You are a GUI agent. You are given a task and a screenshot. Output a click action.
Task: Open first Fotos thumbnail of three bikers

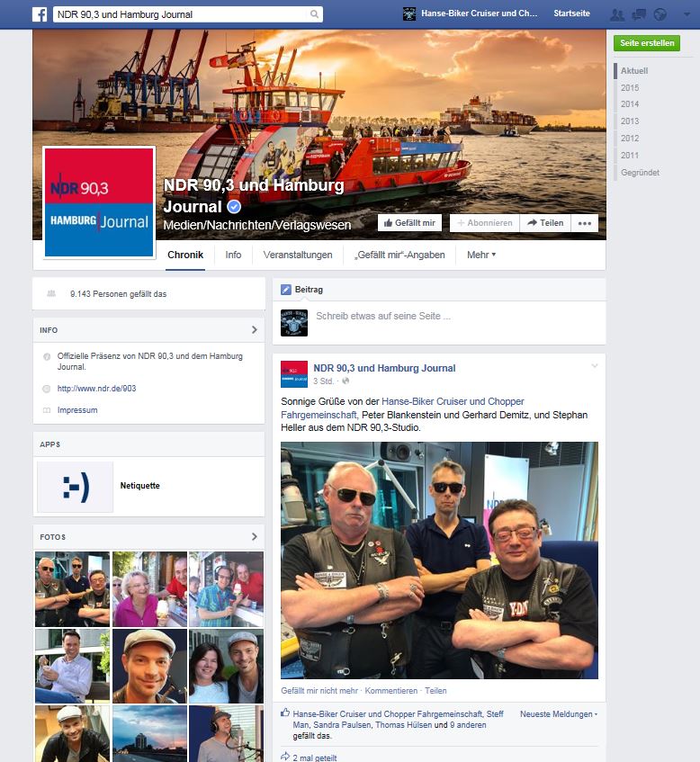tap(73, 589)
